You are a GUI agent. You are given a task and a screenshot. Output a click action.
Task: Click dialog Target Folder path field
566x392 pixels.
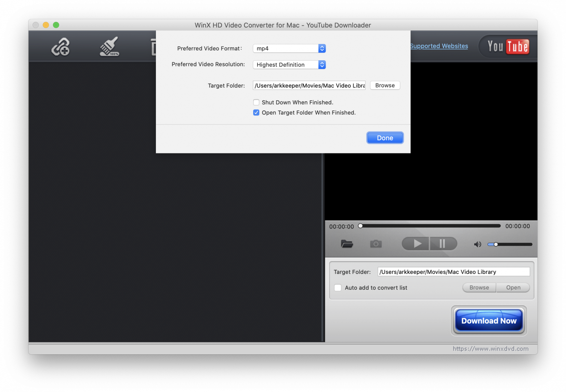click(309, 86)
